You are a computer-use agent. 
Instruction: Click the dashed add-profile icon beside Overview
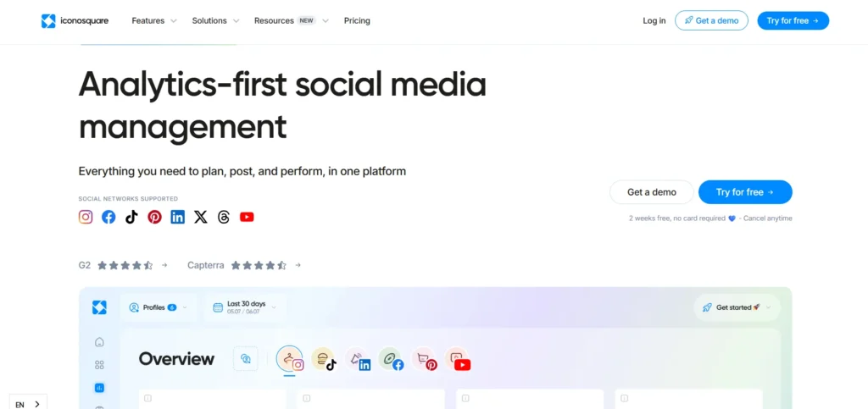246,359
